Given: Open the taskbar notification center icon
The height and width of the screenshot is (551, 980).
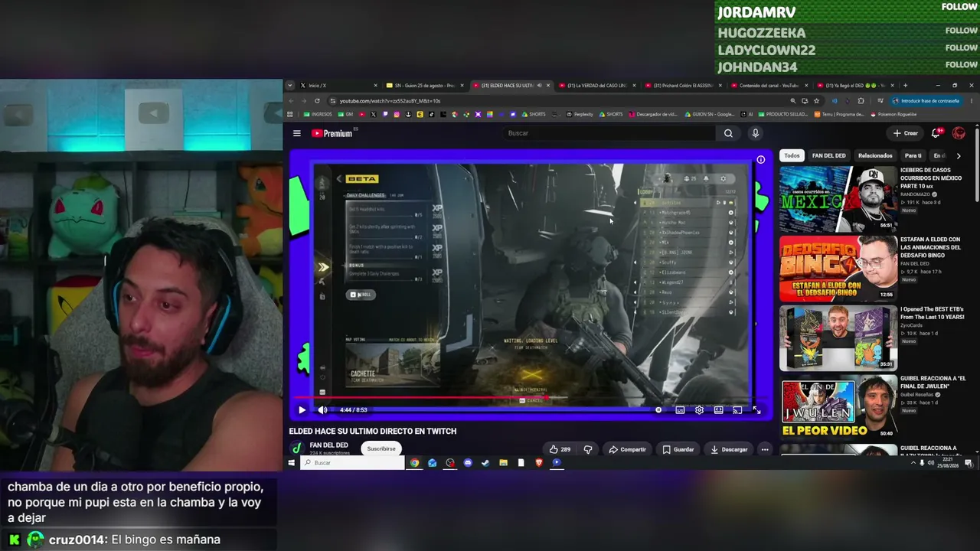Looking at the screenshot, I should pyautogui.click(x=969, y=463).
